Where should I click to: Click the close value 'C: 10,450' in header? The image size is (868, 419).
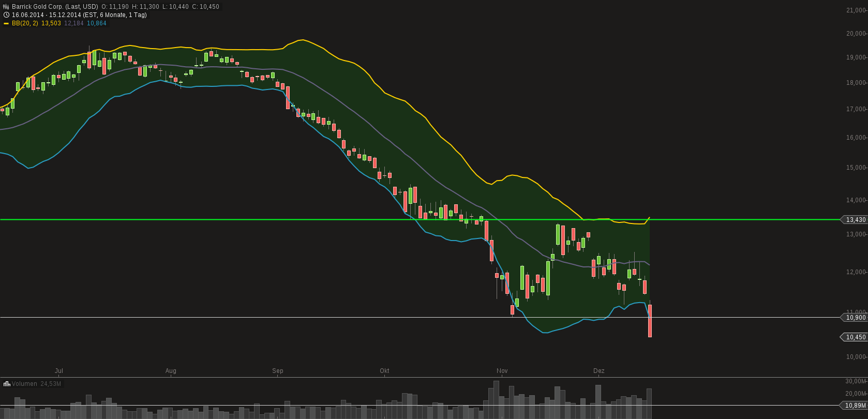pyautogui.click(x=205, y=7)
